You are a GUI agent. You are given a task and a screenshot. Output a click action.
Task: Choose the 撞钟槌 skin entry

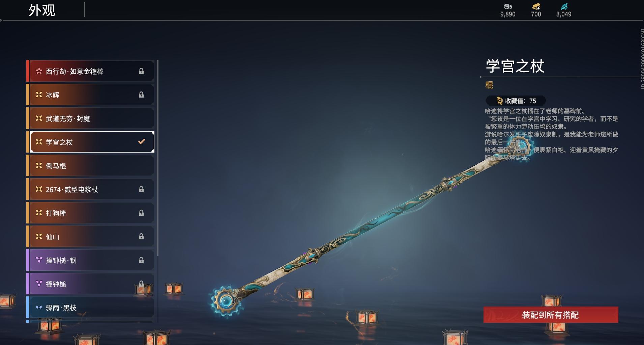click(x=90, y=284)
